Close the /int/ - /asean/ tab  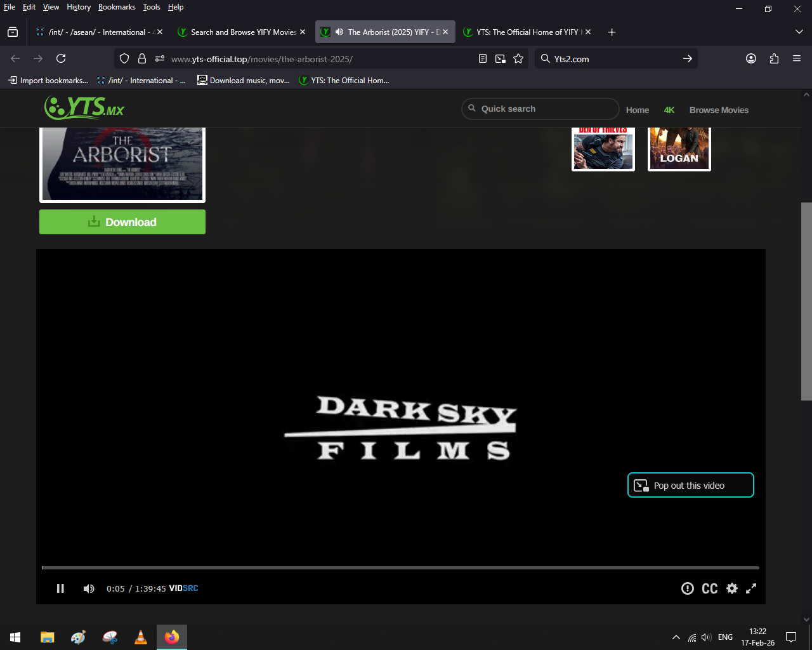point(159,32)
